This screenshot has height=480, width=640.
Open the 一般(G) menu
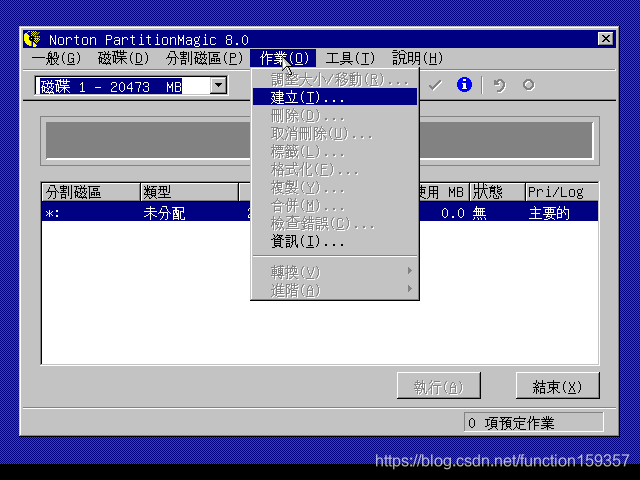click(x=56, y=58)
